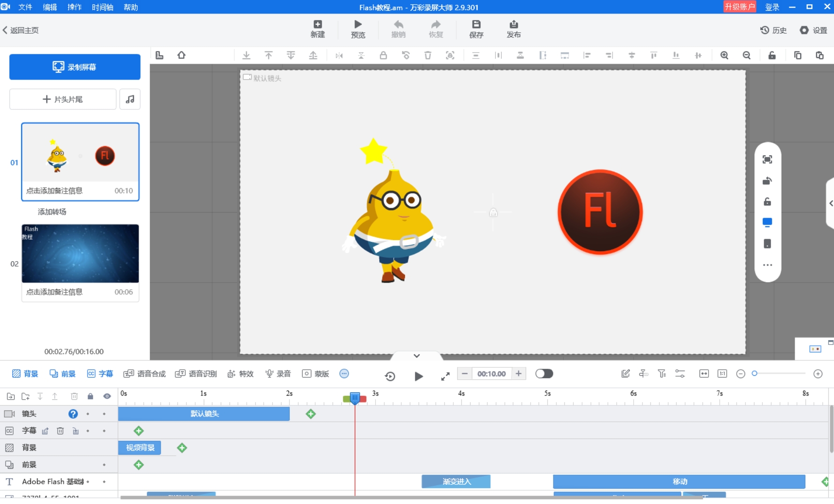Decrease duration with the minus stepper
The height and width of the screenshot is (504, 834).
click(465, 373)
